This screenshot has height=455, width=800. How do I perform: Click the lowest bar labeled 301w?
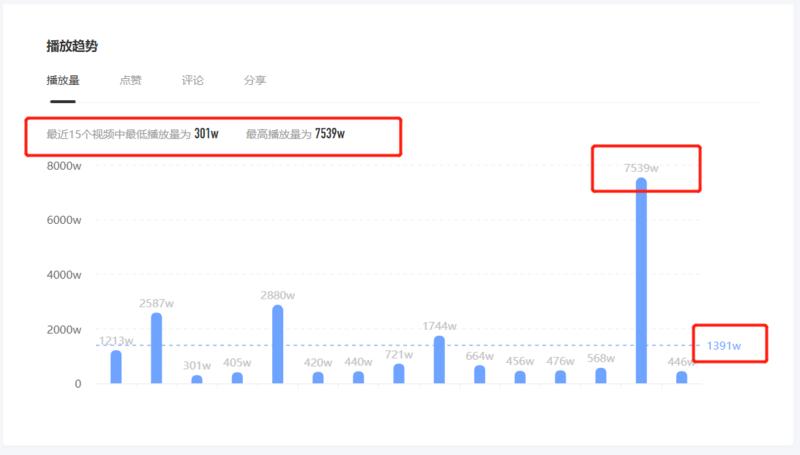[197, 379]
